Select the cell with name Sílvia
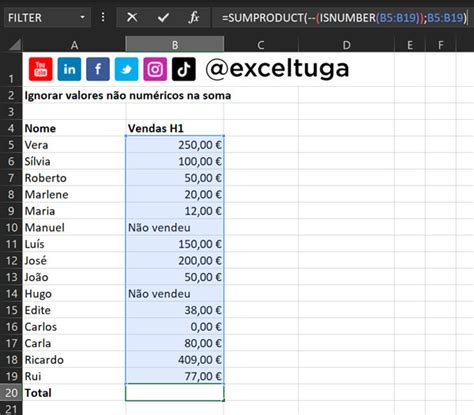 click(74, 161)
